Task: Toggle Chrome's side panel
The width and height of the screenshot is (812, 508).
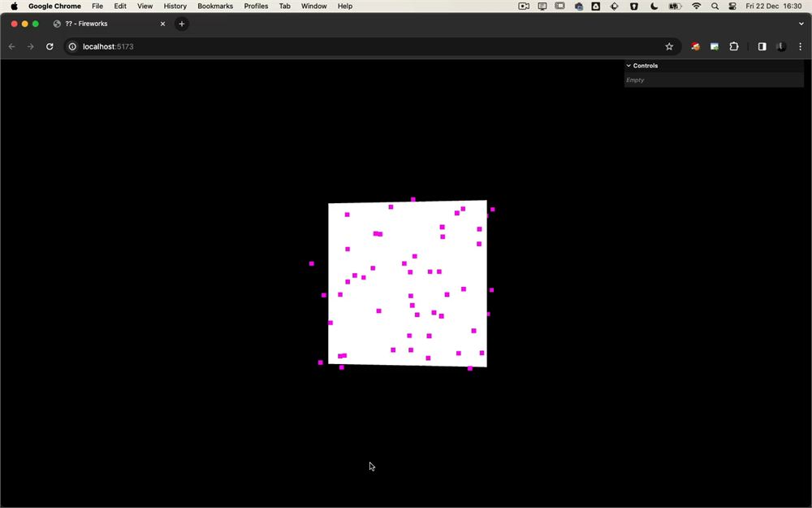Action: [x=762, y=46]
